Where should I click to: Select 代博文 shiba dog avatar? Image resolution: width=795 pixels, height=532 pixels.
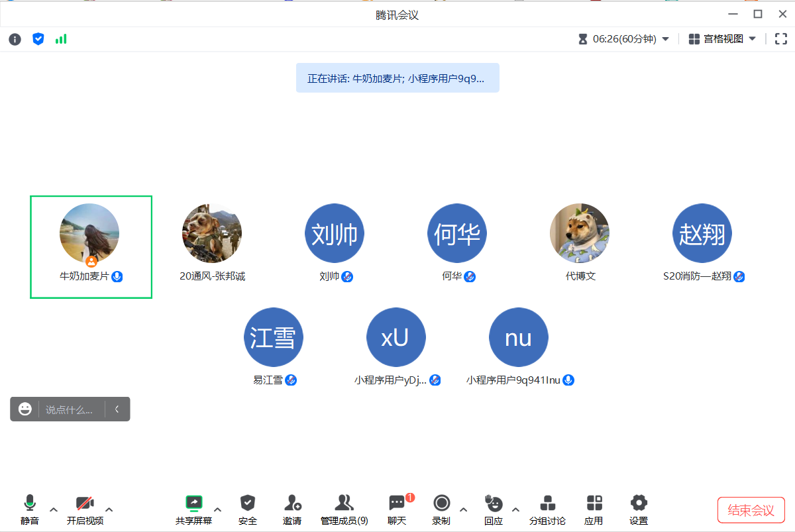(x=580, y=233)
